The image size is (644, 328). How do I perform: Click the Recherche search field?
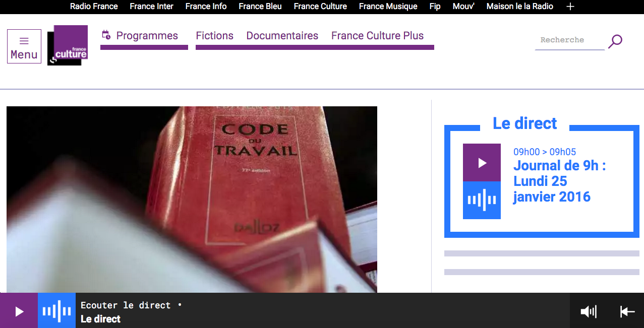coord(569,40)
